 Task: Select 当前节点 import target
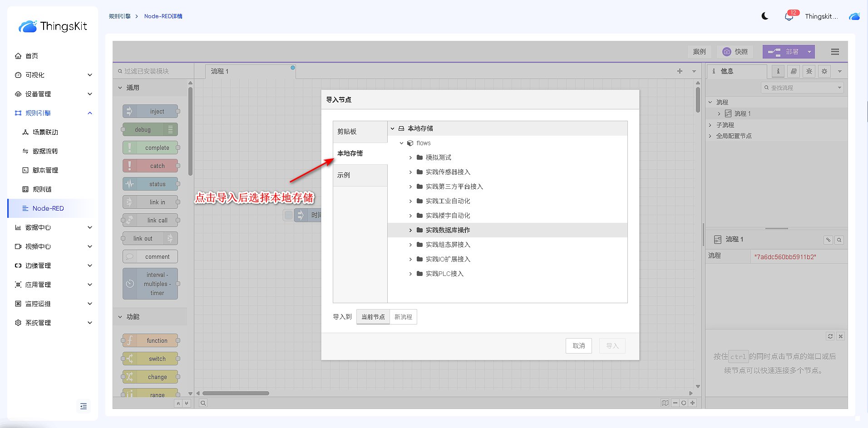pos(373,317)
